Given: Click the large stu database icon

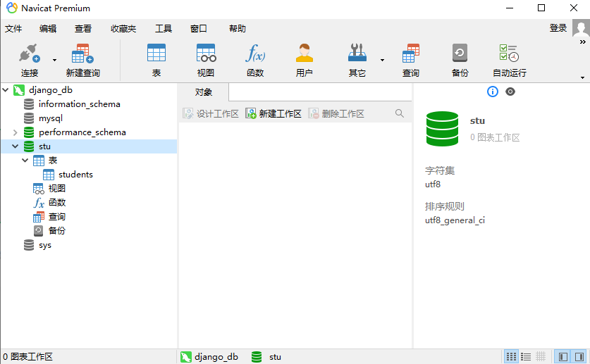Looking at the screenshot, I should 442,128.
